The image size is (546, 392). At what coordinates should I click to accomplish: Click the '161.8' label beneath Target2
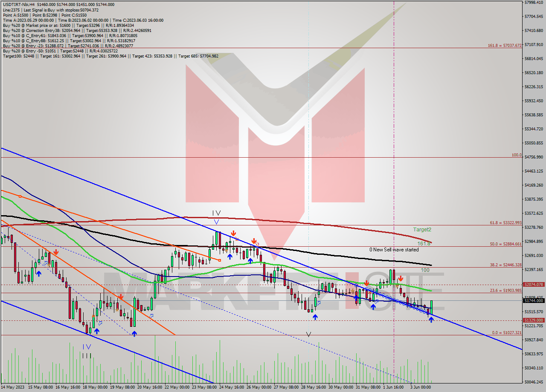point(424,244)
